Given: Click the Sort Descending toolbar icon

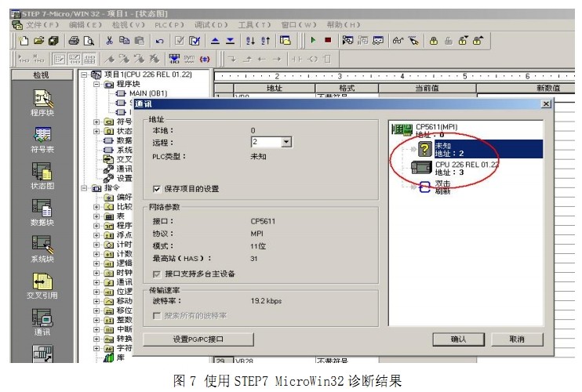Looking at the screenshot, I should (265, 41).
